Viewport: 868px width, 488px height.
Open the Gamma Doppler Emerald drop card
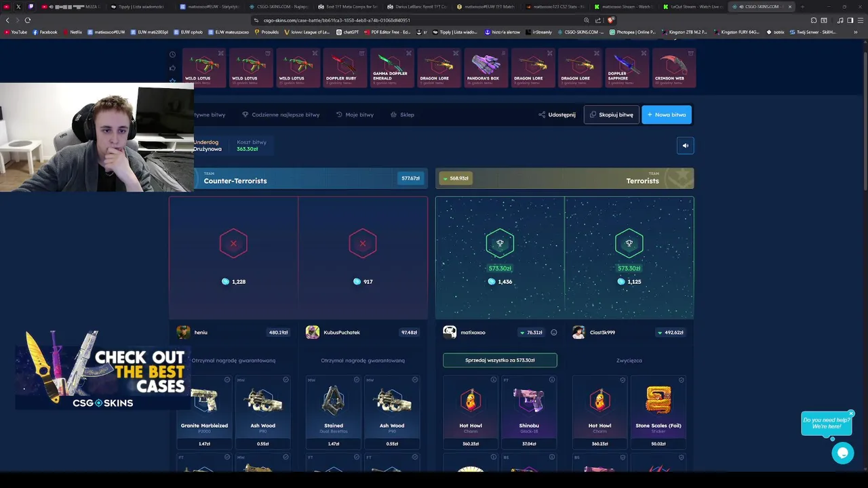click(391, 68)
